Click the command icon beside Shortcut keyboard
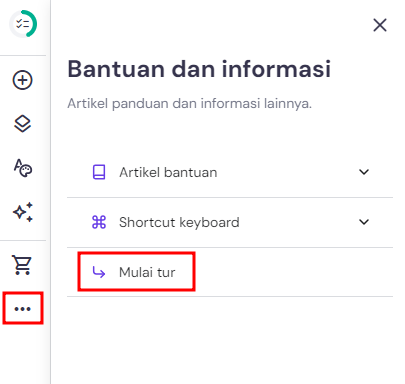405x384 pixels. tap(99, 222)
